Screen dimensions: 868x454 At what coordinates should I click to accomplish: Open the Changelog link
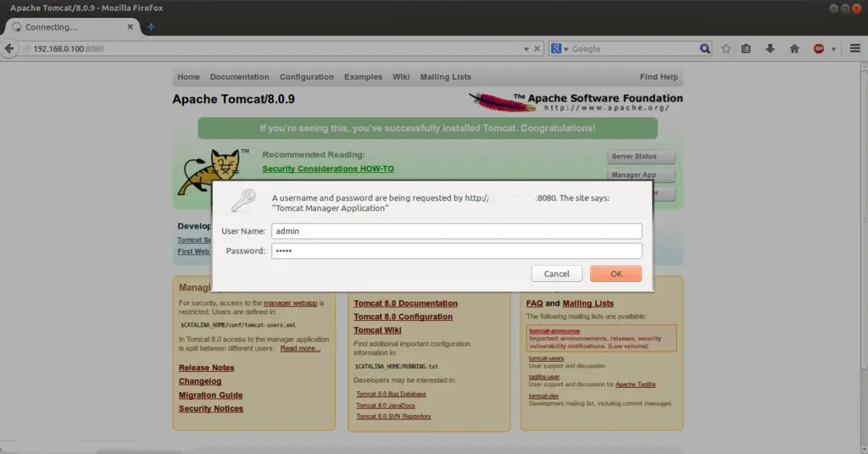[x=200, y=381]
